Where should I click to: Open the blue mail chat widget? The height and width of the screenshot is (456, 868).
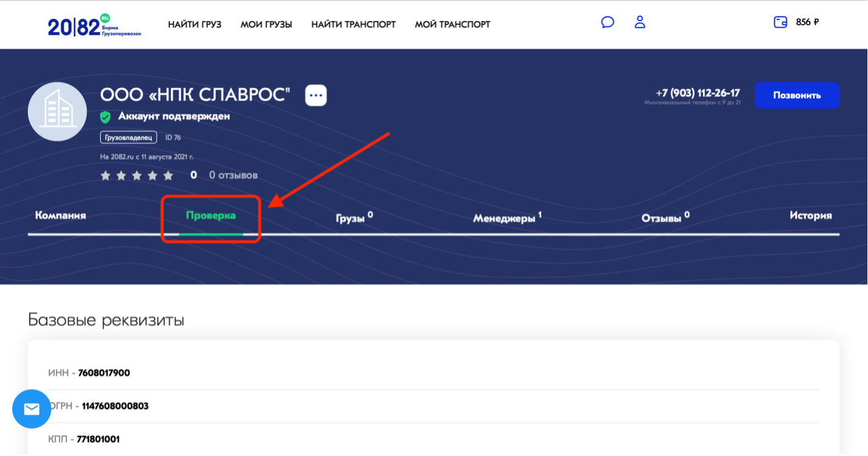coord(32,409)
